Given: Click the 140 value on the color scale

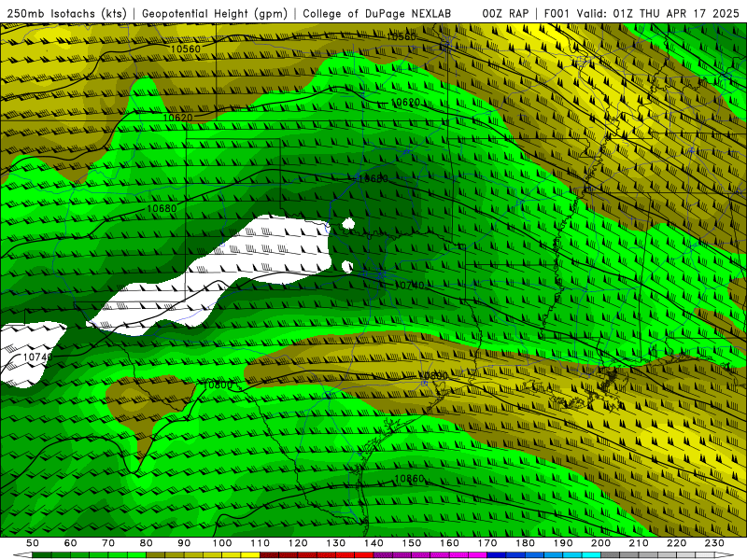Looking at the screenshot, I should click(x=373, y=543).
